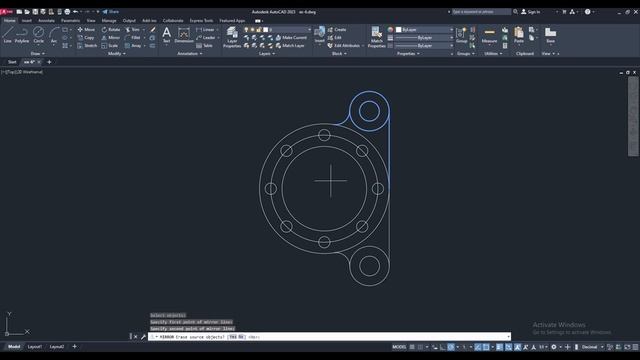Expand the Utilities panel
Viewport: 640px width, 360px height.
pos(493,53)
